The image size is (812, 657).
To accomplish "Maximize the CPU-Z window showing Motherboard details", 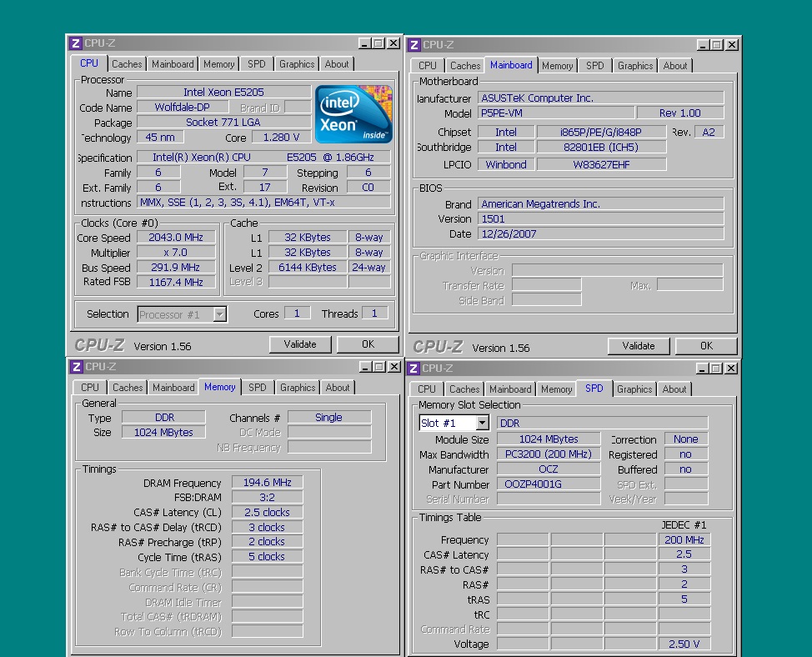I will click(x=717, y=45).
